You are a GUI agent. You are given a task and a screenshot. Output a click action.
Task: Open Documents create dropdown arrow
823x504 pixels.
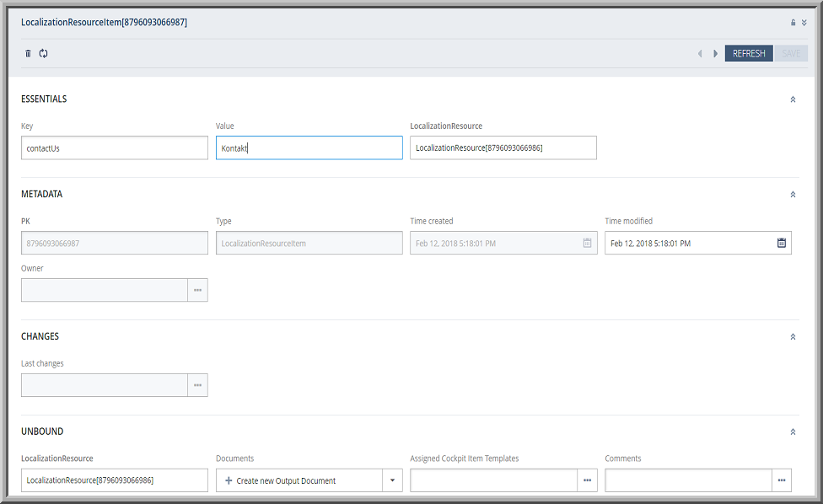pyautogui.click(x=392, y=480)
